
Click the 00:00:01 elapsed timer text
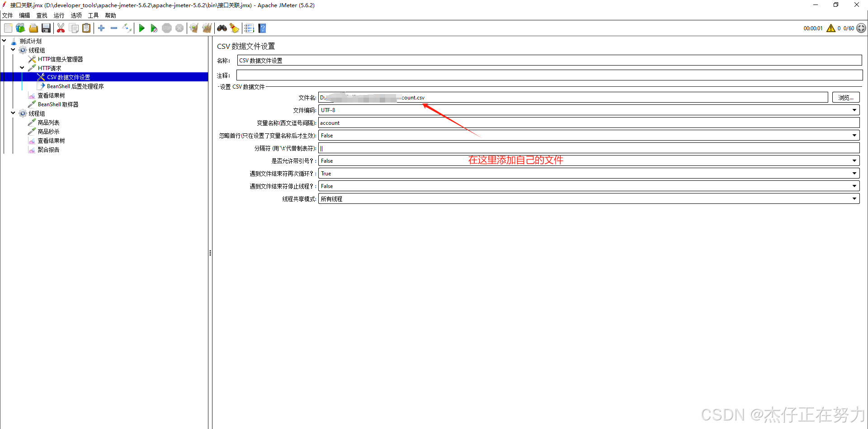[x=813, y=28]
